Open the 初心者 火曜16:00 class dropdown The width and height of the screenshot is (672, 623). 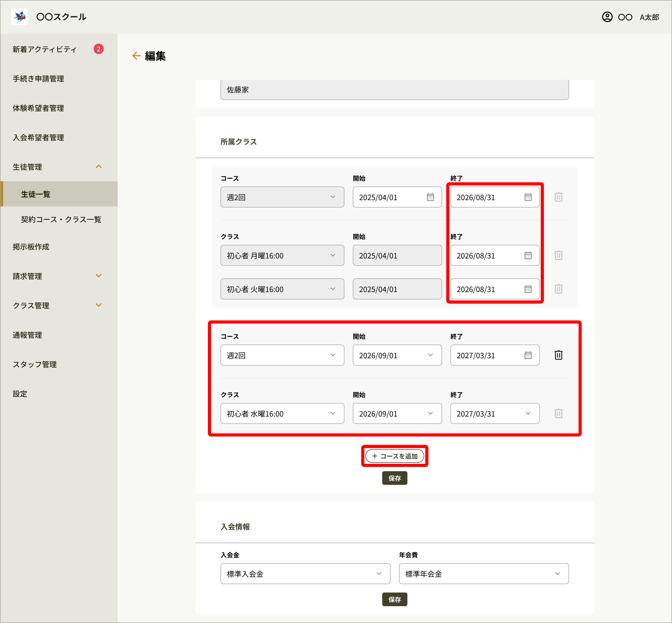pyautogui.click(x=282, y=289)
